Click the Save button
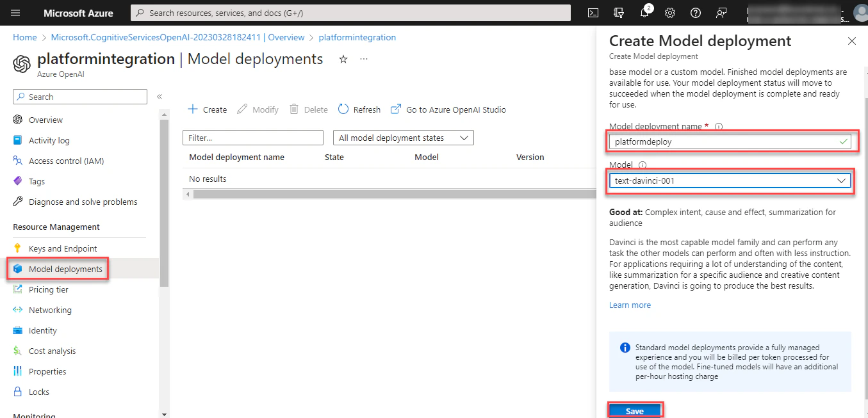This screenshot has height=418, width=868. pyautogui.click(x=635, y=411)
